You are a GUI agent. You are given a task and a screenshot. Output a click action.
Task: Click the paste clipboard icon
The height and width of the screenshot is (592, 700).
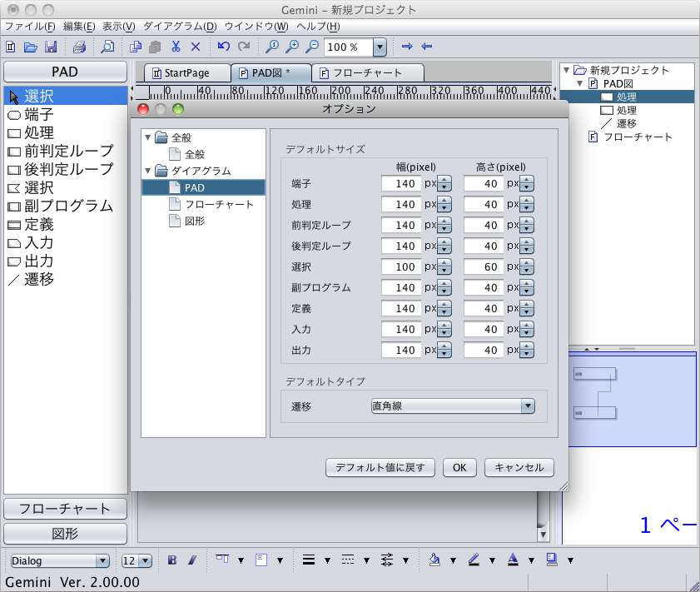tap(155, 47)
